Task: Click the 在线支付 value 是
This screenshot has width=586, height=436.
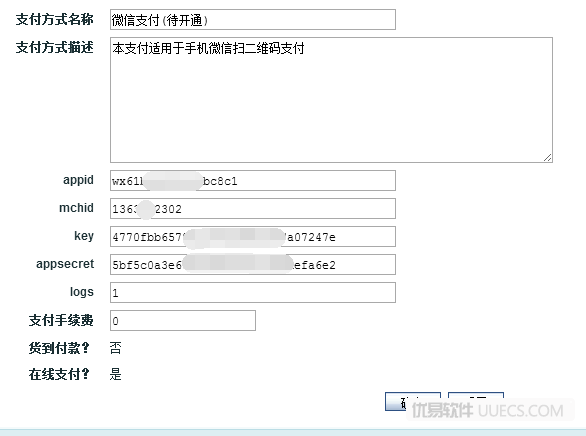Action: [115, 374]
